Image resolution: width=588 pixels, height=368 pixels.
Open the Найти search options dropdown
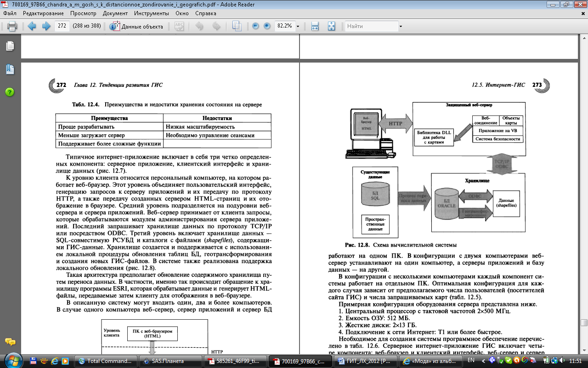(x=401, y=26)
